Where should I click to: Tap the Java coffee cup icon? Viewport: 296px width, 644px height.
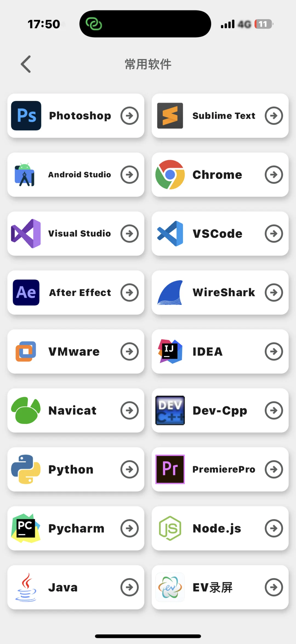click(x=26, y=587)
